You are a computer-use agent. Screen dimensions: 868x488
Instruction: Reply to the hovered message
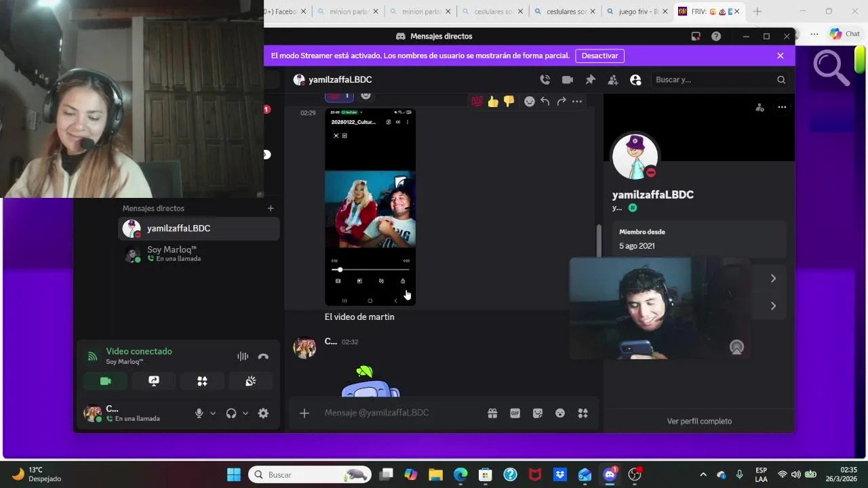[545, 101]
